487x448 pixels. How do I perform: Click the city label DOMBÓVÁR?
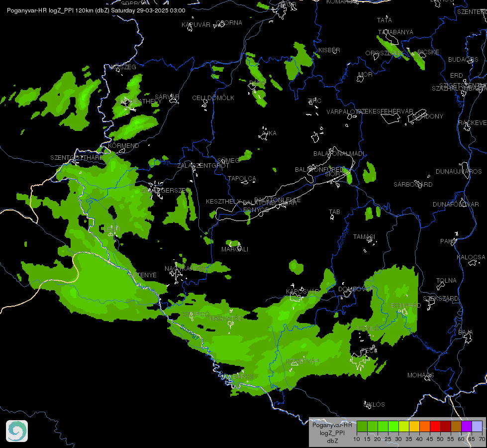click(356, 289)
